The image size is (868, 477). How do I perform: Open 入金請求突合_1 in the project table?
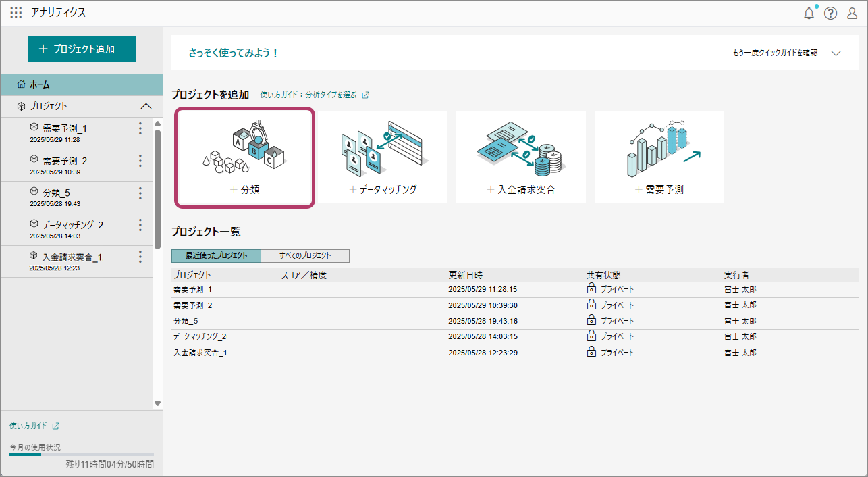pyautogui.click(x=200, y=353)
